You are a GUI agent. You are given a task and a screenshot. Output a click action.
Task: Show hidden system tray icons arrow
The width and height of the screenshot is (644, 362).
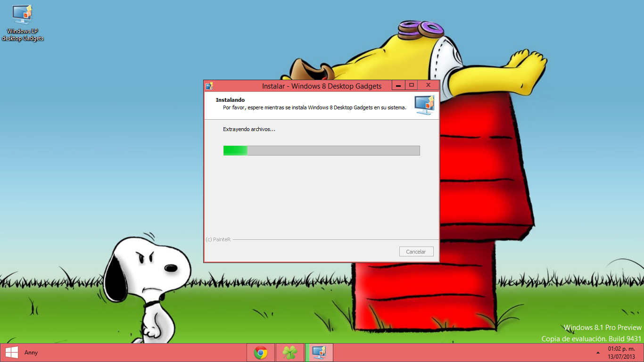point(598,353)
